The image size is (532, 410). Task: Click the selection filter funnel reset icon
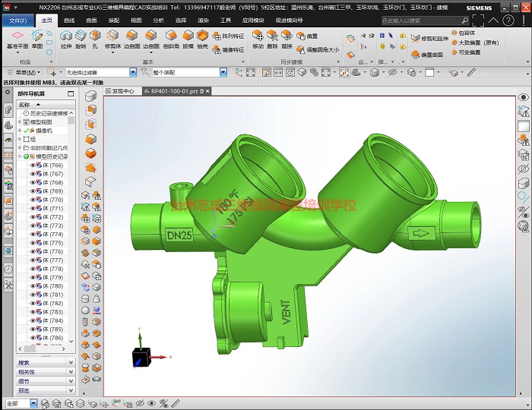(x=145, y=72)
